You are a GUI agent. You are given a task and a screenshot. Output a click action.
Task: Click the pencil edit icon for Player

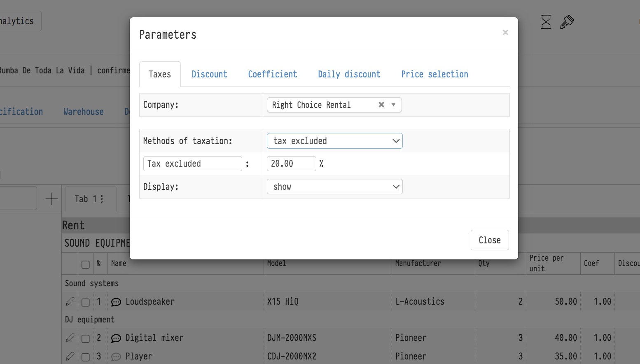coord(70,357)
